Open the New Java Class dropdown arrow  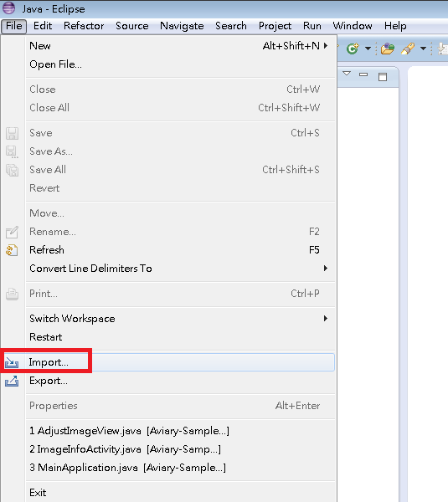pyautogui.click(x=368, y=49)
